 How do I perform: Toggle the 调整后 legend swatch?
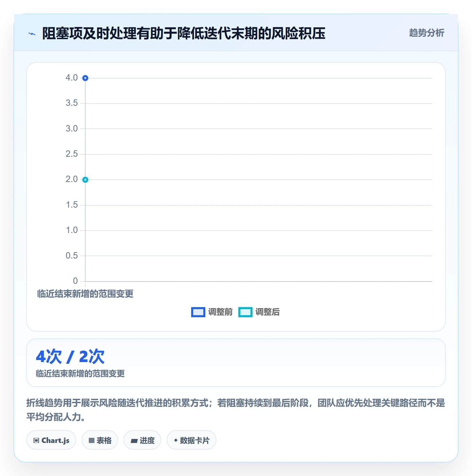(245, 312)
